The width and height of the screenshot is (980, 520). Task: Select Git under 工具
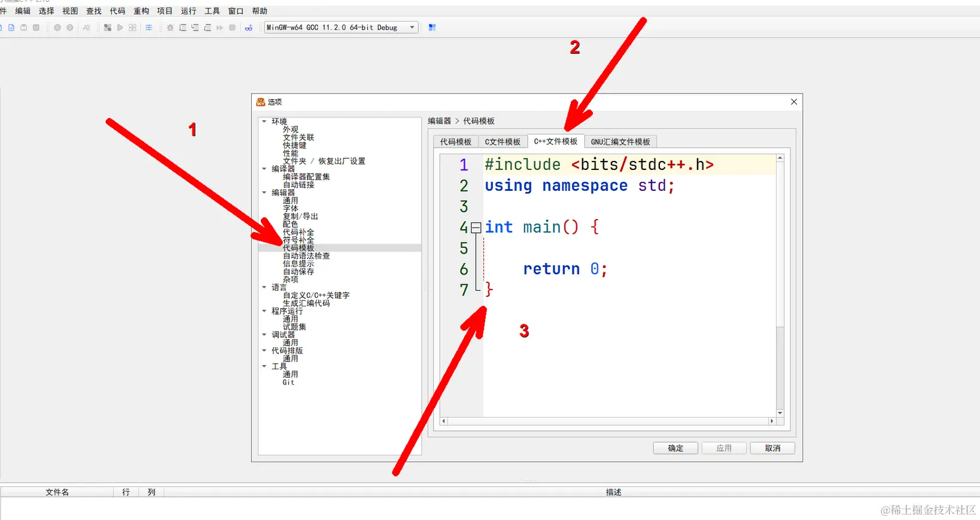288,382
